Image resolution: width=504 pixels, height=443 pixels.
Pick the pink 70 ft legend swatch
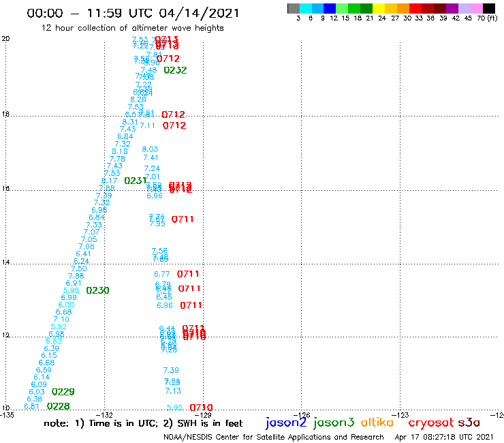pos(477,9)
